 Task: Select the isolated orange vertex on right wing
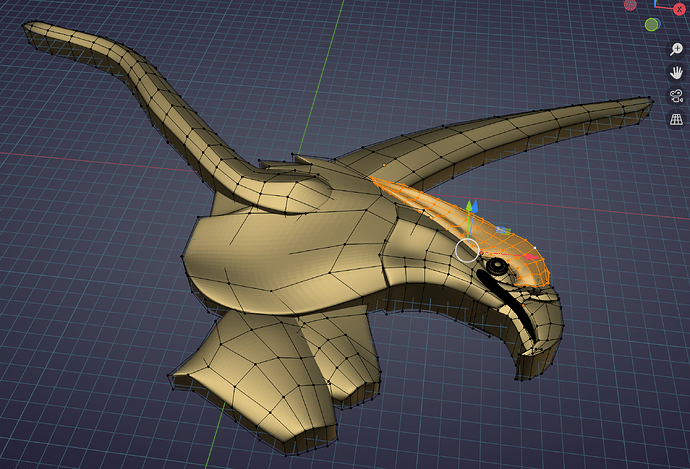pyautogui.click(x=384, y=165)
